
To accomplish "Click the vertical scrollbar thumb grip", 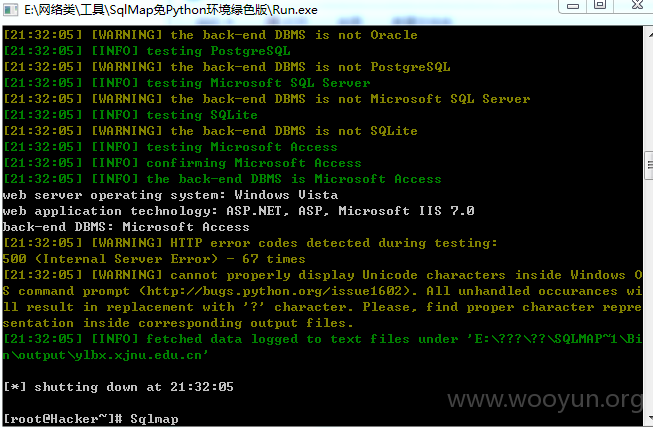I will point(649,165).
